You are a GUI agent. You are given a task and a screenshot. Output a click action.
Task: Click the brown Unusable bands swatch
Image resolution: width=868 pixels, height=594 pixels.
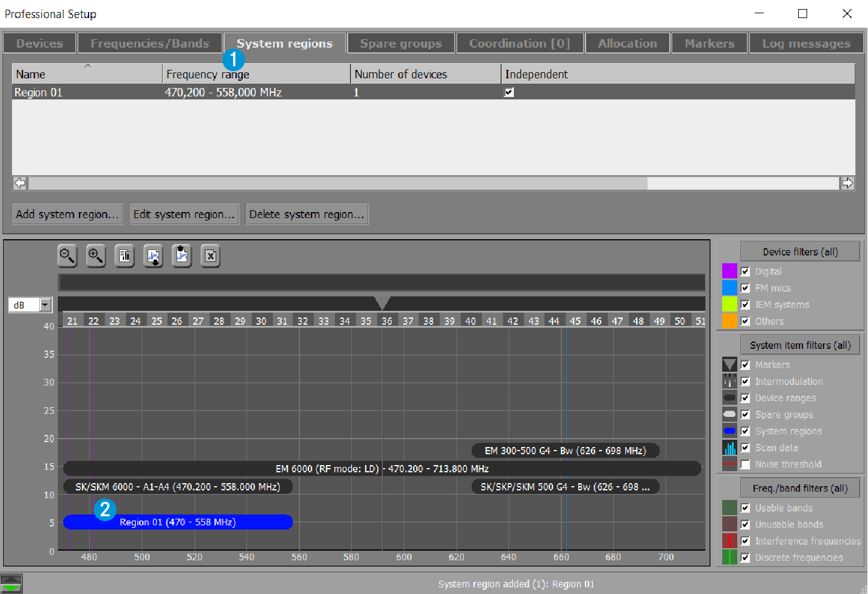coord(729,524)
